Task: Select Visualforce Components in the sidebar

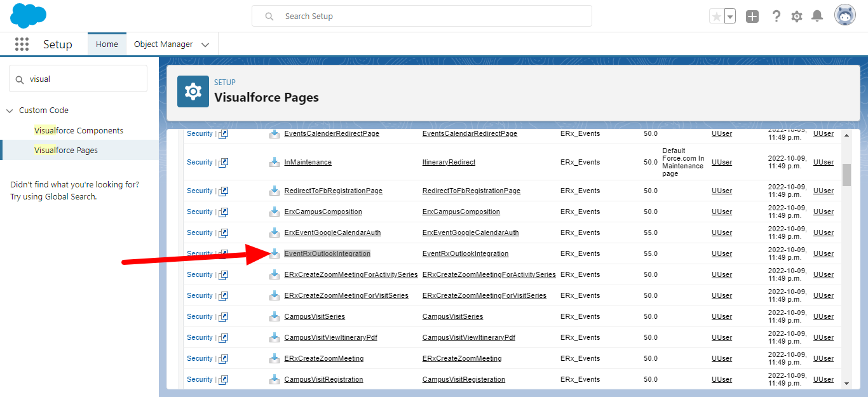Action: tap(79, 130)
